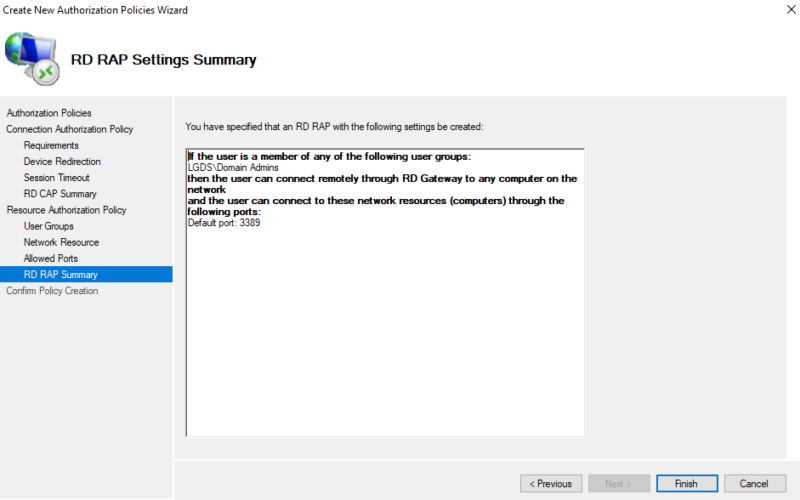Screen dimensions: 800x500
Task: Click the Default port: 3389 line
Action: 224,222
